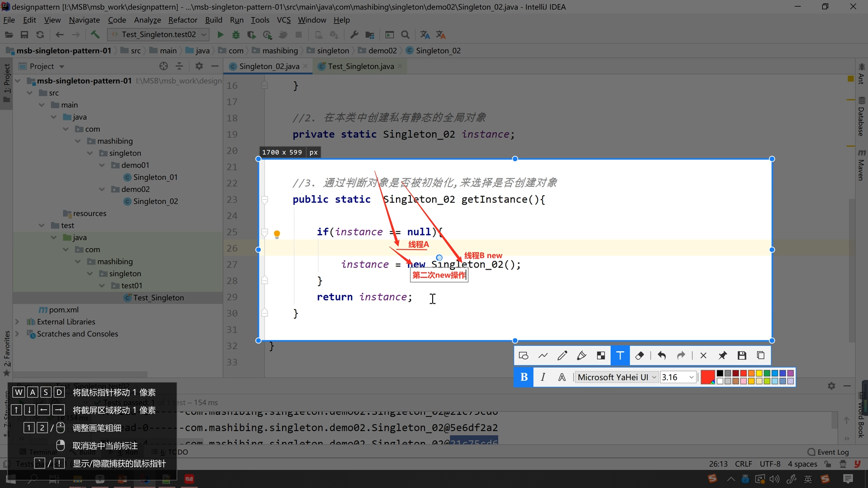Image resolution: width=868 pixels, height=488 pixels.
Task: Open the Test_Singleton.test02 run configuration dropdown
Action: coord(159,35)
